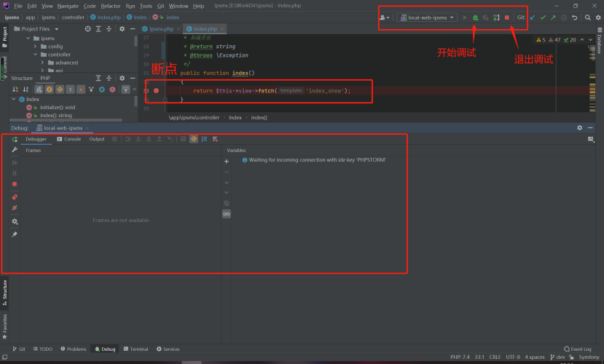This screenshot has height=364, width=604.
Task: Click the Structure panel horizontal scrollbar
Action: pos(66,120)
